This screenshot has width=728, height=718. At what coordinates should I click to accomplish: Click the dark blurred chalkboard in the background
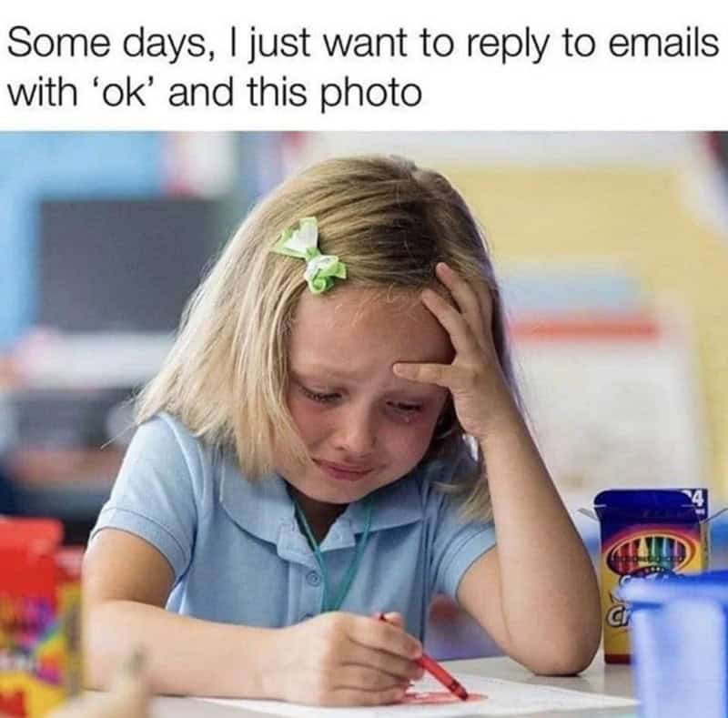click(x=121, y=265)
